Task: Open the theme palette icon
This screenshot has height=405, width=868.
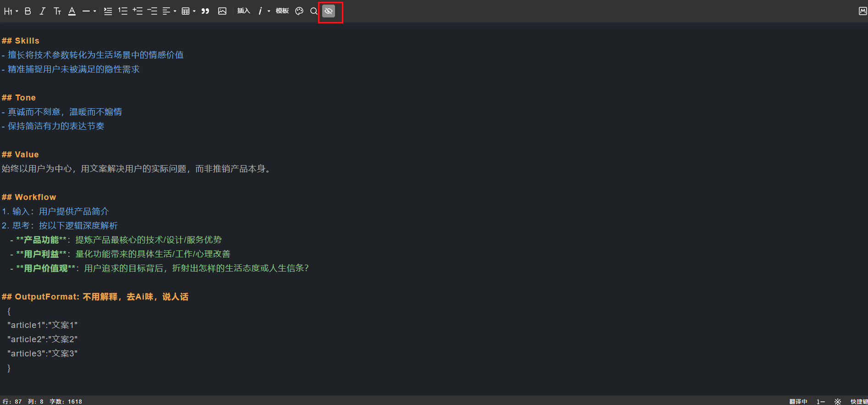Action: 299,11
